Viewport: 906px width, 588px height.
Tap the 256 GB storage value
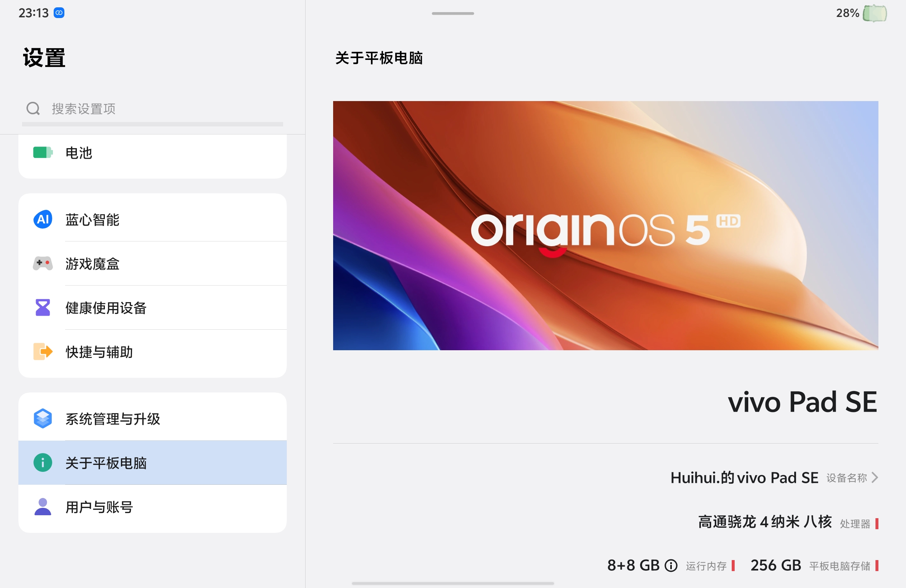click(x=776, y=565)
